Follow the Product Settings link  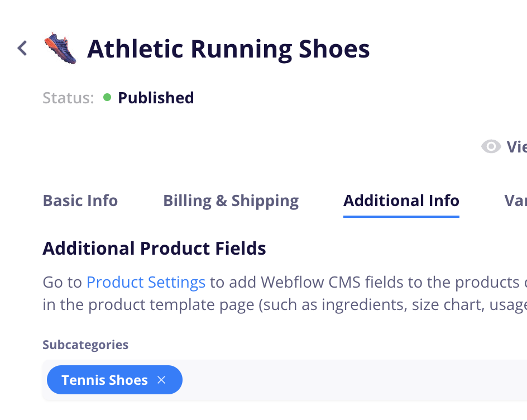coord(146,282)
